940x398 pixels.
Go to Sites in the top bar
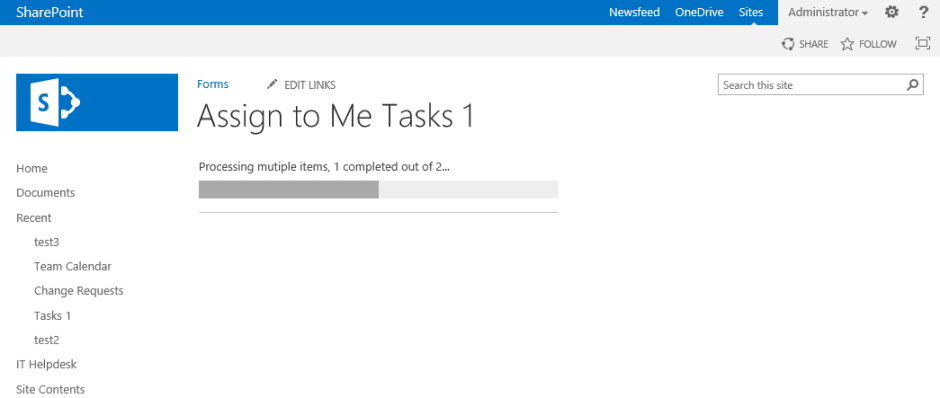pos(751,12)
